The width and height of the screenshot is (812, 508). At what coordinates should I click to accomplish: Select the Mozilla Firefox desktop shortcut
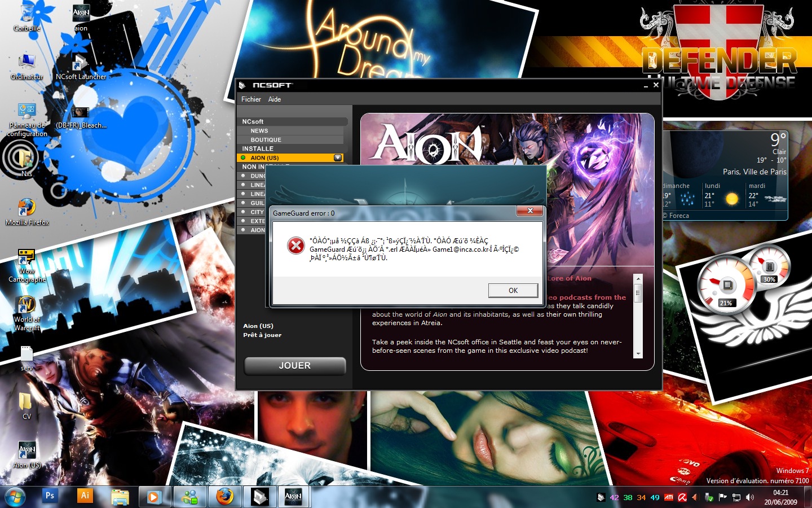(x=27, y=212)
